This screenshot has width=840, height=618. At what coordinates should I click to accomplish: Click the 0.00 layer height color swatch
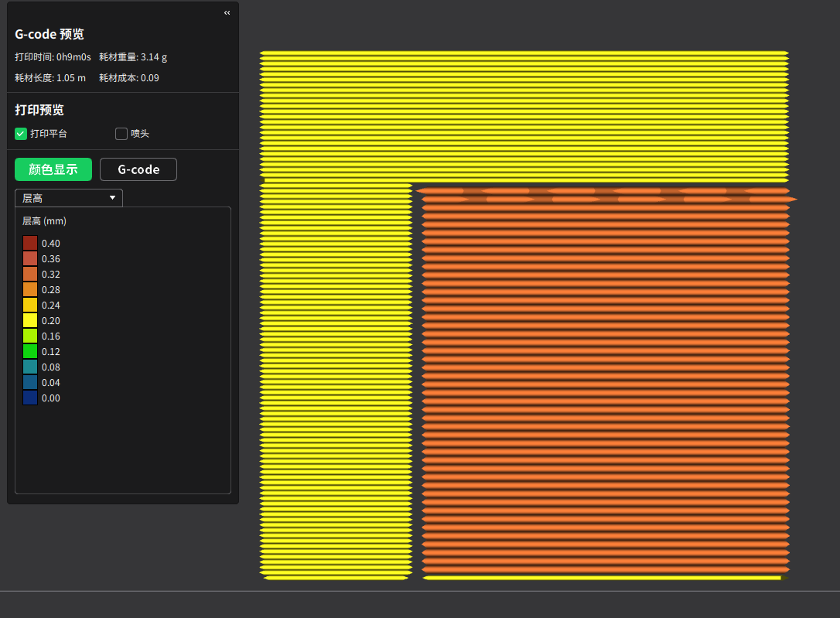(x=30, y=398)
